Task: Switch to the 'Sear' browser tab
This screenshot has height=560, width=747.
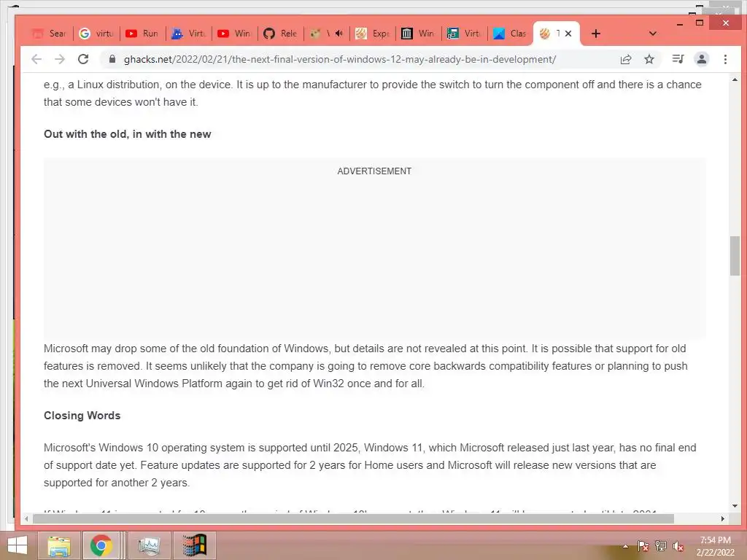Action: click(49, 34)
